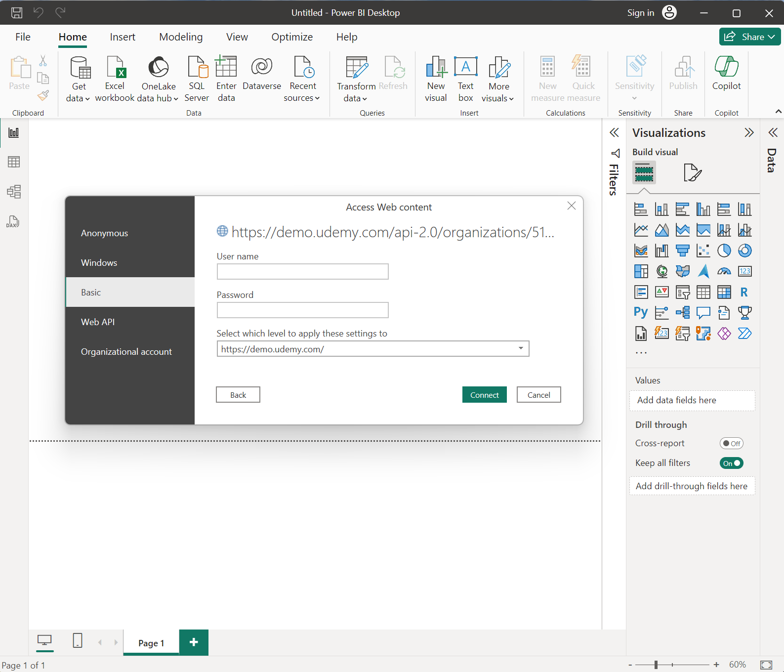Choose the R script visual
The width and height of the screenshot is (784, 672).
coord(744,292)
